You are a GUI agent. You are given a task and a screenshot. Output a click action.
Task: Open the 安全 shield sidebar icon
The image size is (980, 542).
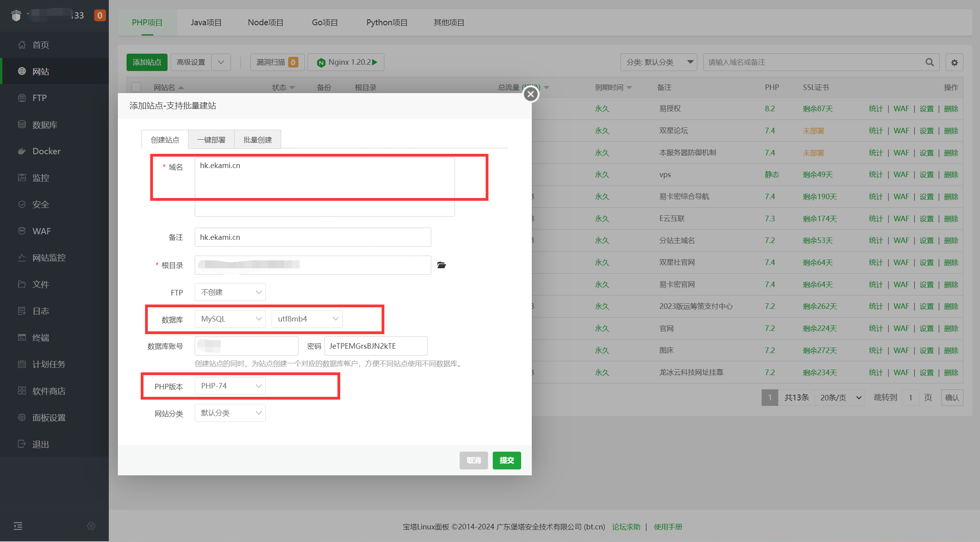(x=22, y=204)
